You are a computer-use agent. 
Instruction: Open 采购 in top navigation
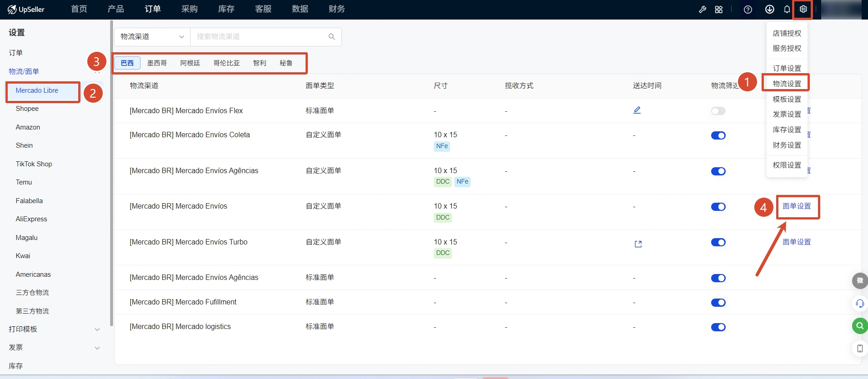coord(190,9)
